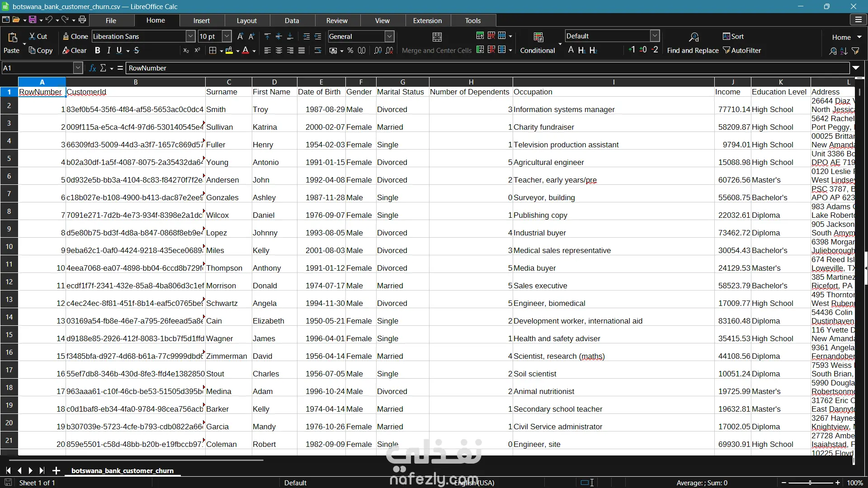The image size is (868, 488).
Task: Open the File tab
Action: [111, 21]
